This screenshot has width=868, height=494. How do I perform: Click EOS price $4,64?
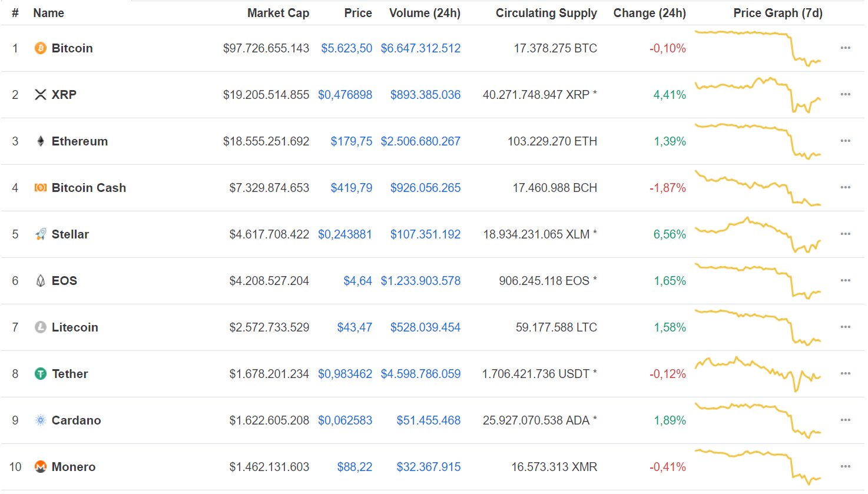tap(357, 281)
